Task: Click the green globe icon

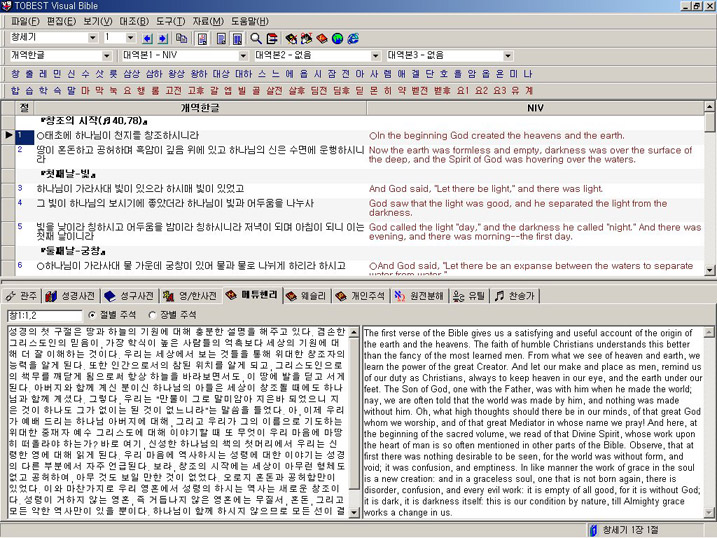Action: (x=337, y=39)
